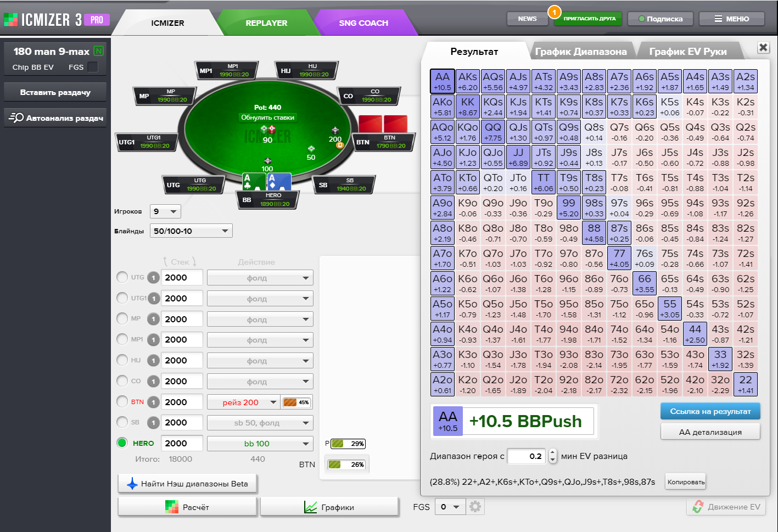Open the UTG action dropdown
The height and width of the screenshot is (532, 778).
tap(260, 278)
